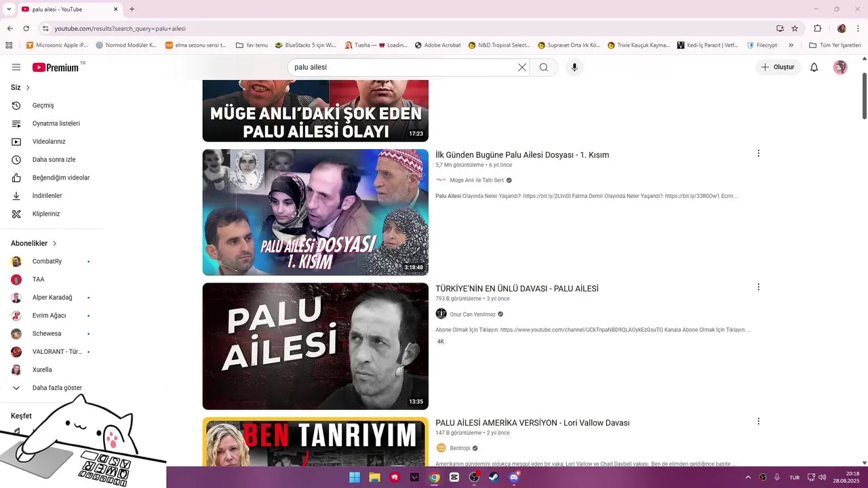Screen dimensions: 868x488
Task: Go back with browser back arrow
Action: (9, 28)
